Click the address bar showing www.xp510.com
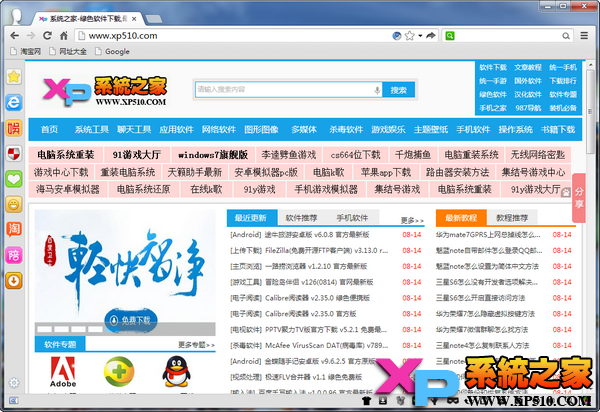Screen dimensions: 600x412 pos(233,36)
